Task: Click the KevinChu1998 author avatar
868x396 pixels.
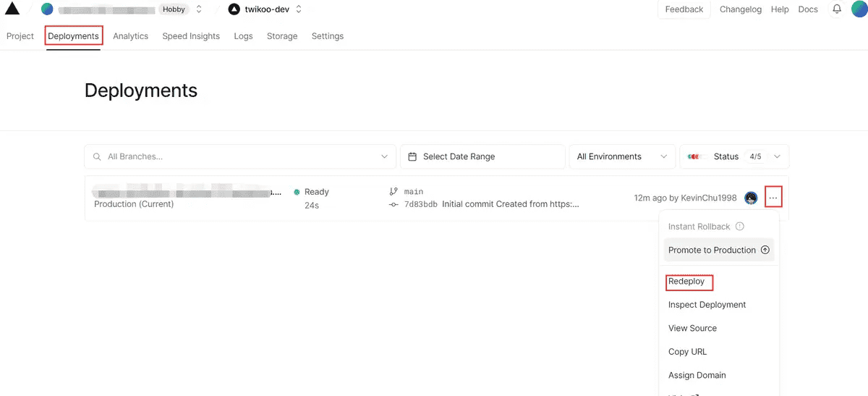Action: pyautogui.click(x=751, y=198)
